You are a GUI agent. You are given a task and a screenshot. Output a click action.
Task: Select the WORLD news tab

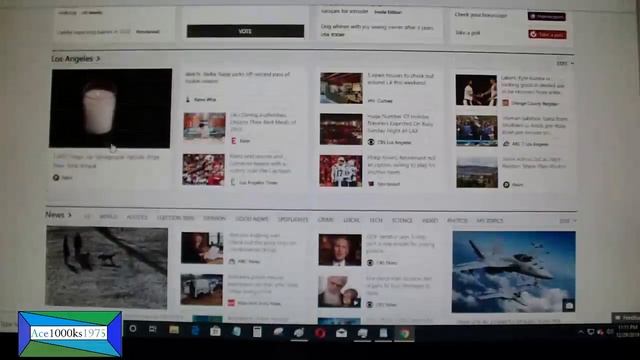pyautogui.click(x=108, y=217)
